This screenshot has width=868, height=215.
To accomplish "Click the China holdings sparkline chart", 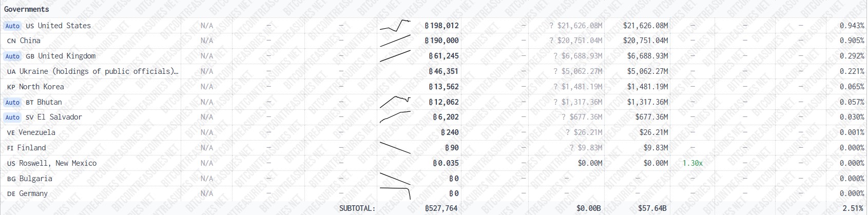I will tap(395, 41).
